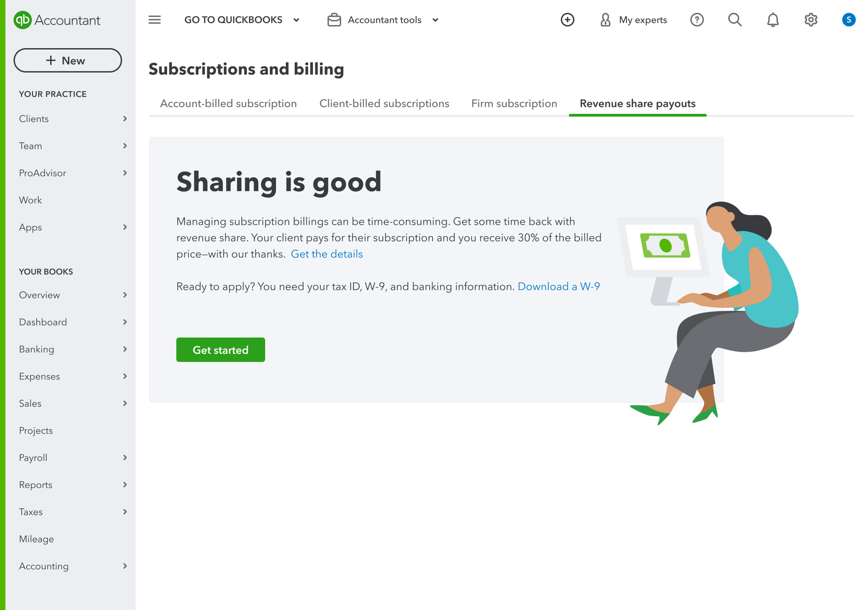View notifications via the bell icon
The image size is (868, 610).
point(772,20)
